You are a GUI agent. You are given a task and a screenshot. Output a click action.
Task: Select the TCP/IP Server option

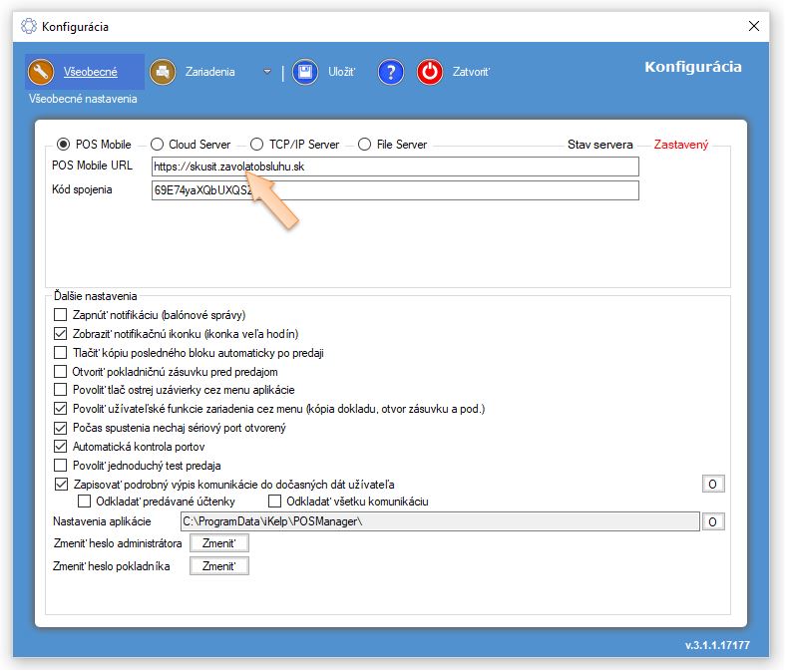[257, 145]
